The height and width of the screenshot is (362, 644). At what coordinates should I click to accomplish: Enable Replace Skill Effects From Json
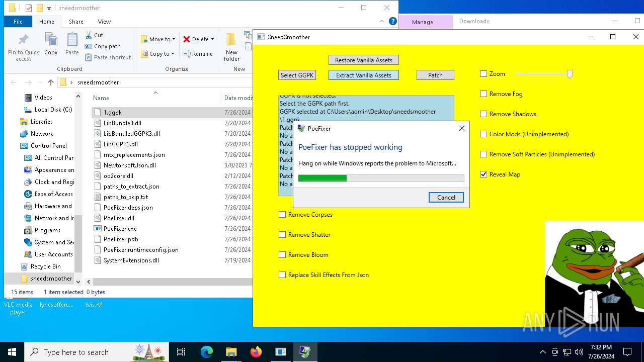[282, 275]
